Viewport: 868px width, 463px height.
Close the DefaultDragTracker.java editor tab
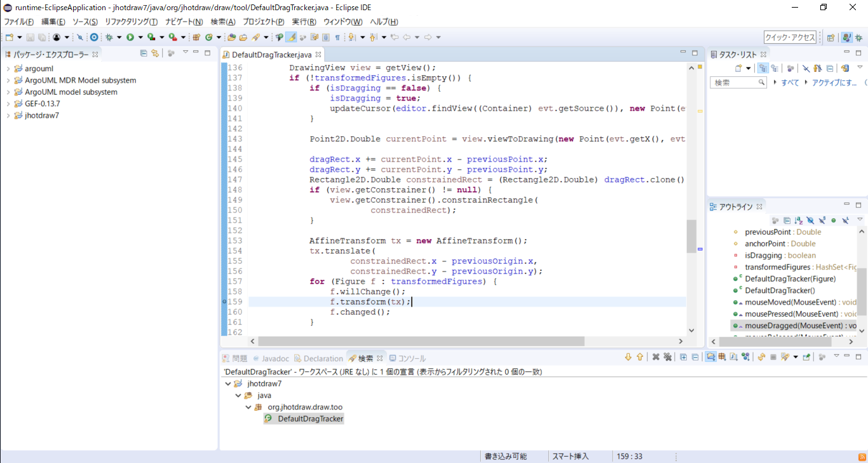point(318,55)
